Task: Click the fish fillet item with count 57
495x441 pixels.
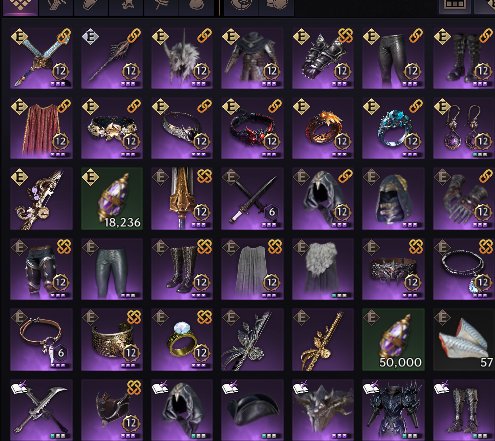Action: tap(464, 339)
